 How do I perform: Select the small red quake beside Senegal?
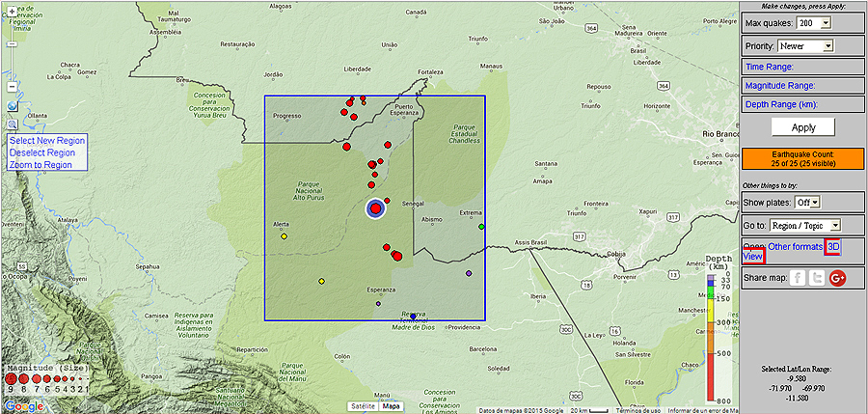tap(387, 200)
